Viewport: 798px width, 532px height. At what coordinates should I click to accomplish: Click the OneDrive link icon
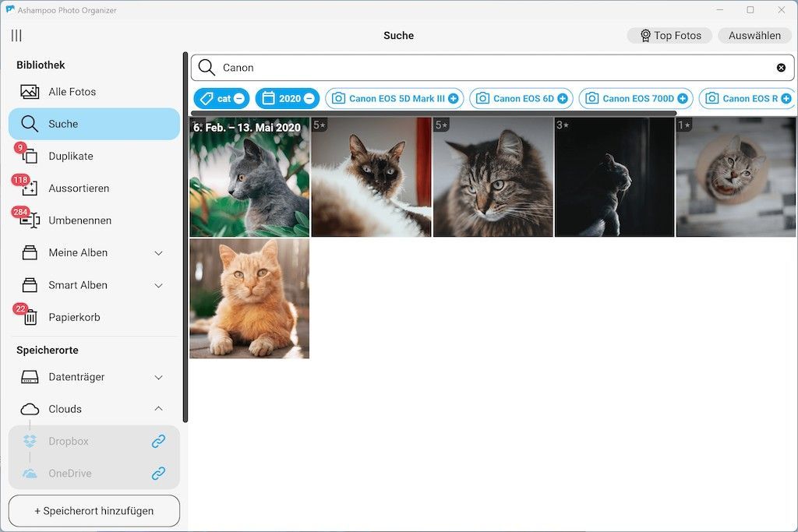click(x=158, y=474)
